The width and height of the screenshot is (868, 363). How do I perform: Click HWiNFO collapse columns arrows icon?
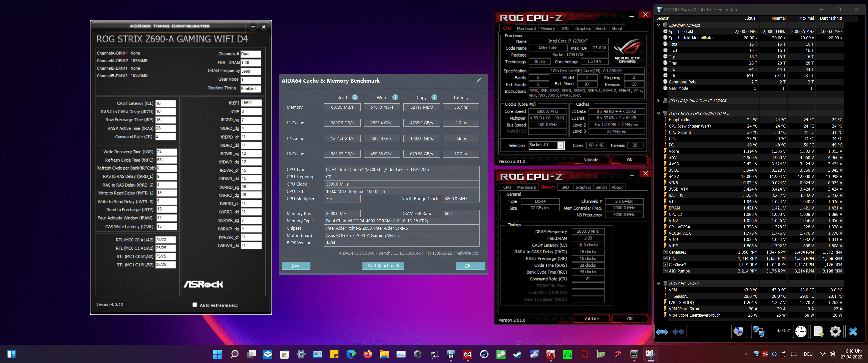click(678, 332)
